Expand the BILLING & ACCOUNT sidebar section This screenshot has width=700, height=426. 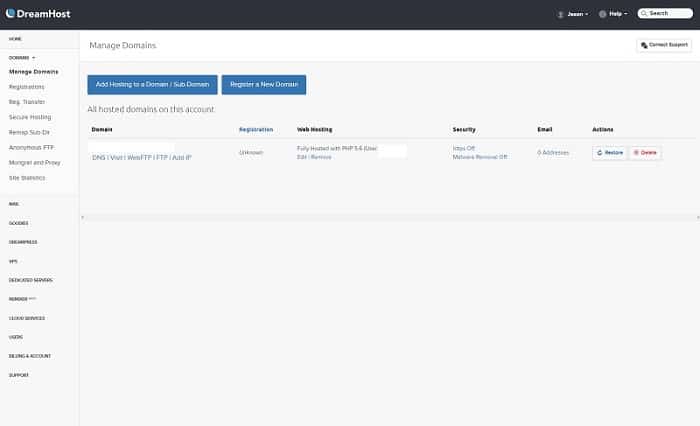30,356
